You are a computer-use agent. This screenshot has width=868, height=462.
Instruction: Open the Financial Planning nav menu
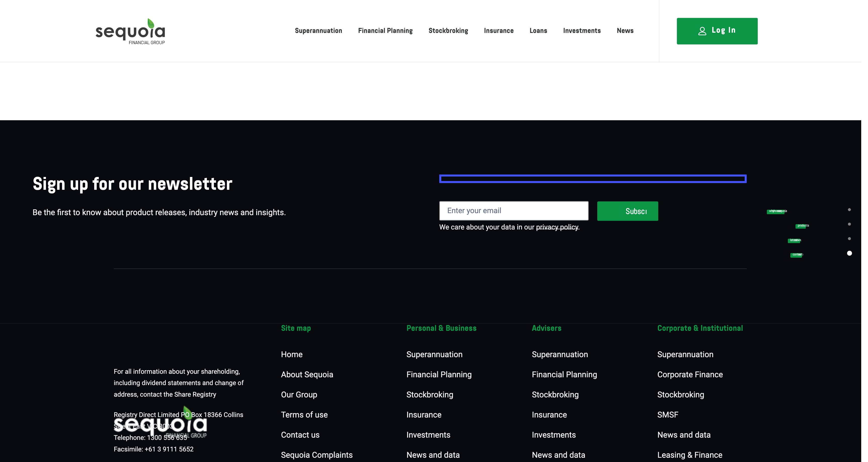click(385, 31)
